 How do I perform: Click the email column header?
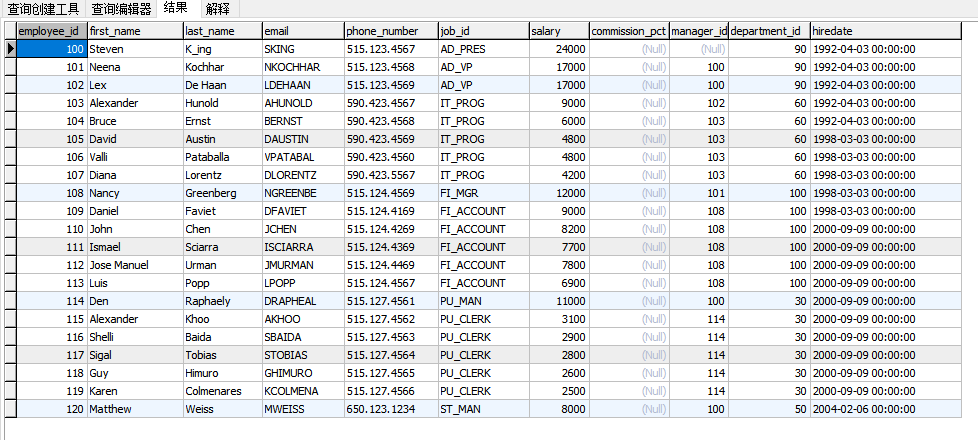303,31
